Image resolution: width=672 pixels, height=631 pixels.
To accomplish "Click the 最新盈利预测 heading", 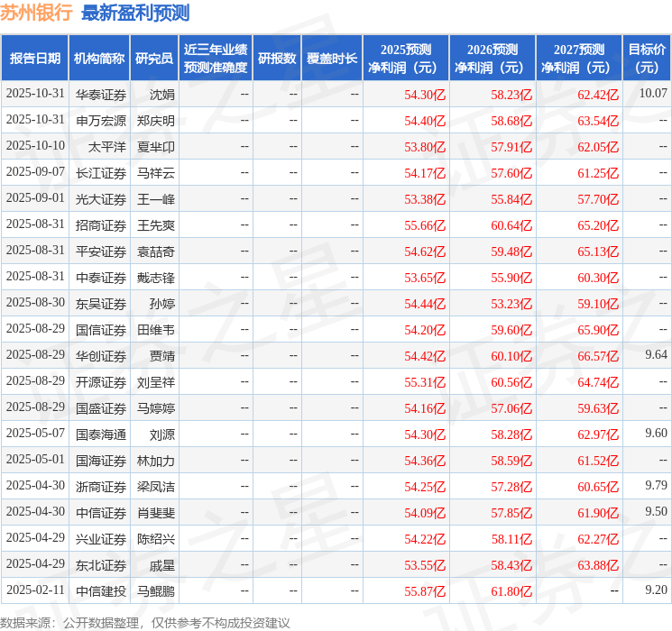I will (x=135, y=14).
